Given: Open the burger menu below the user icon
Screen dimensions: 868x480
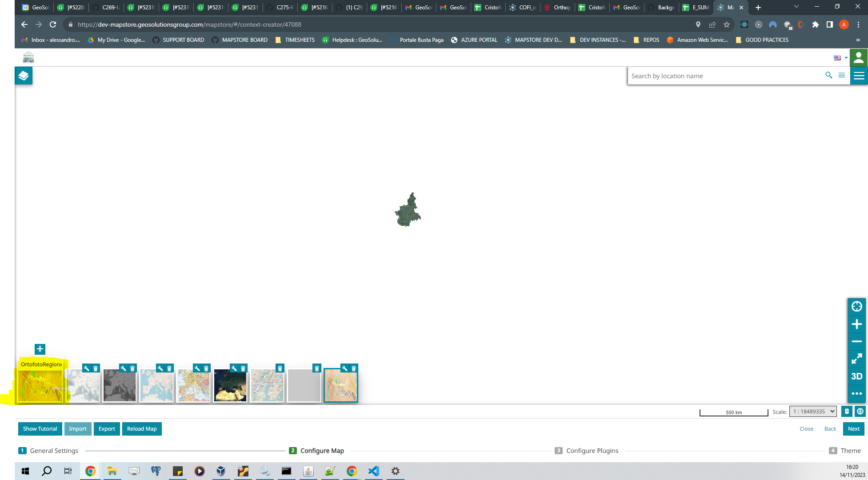Looking at the screenshot, I should [x=859, y=76].
